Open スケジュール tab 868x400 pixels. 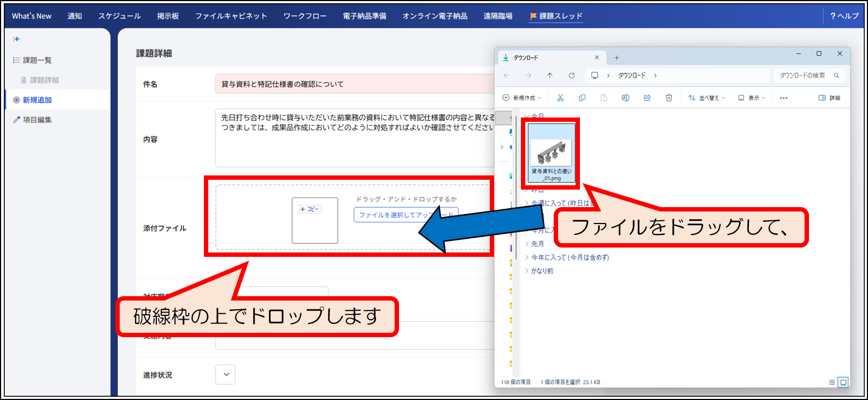click(x=120, y=16)
